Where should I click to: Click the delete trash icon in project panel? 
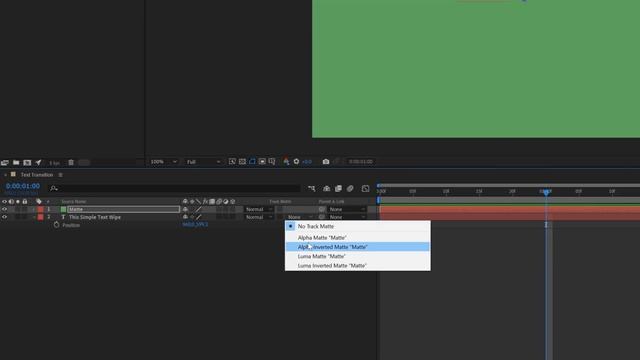pyautogui.click(x=71, y=162)
